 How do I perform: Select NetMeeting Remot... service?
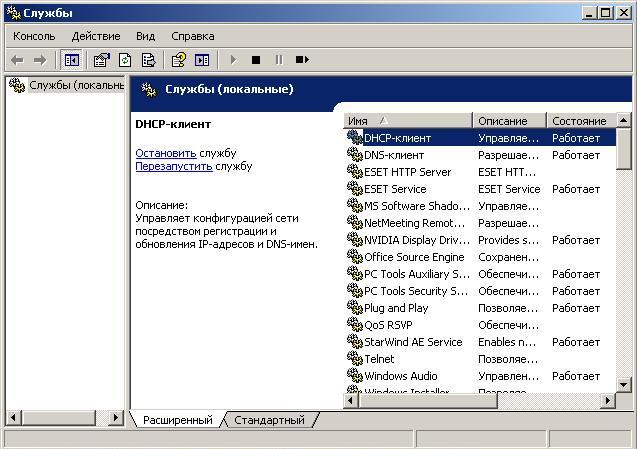pyautogui.click(x=414, y=223)
